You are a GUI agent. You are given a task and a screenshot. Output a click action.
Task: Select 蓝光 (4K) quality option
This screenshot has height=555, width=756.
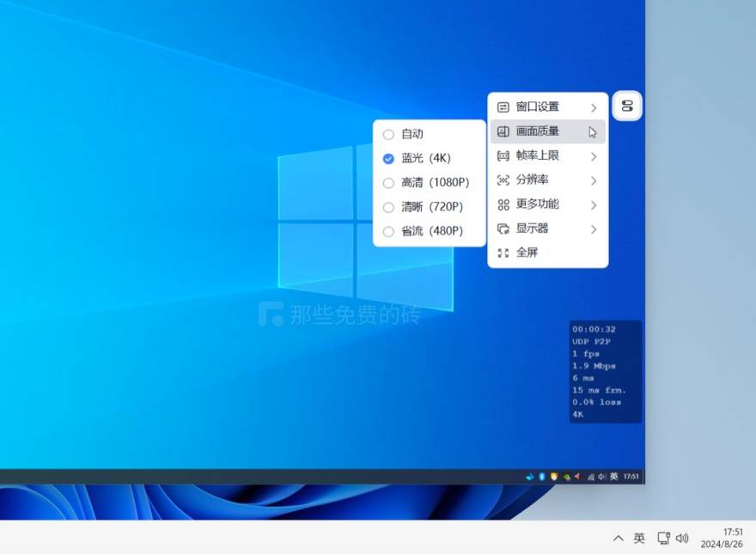click(x=429, y=158)
